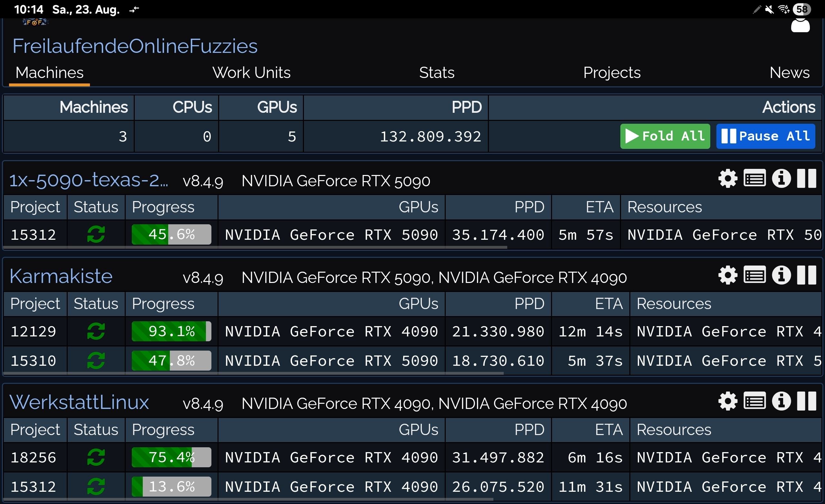Switch to the Work Units tab
Viewport: 825px width, 504px height.
pos(251,73)
